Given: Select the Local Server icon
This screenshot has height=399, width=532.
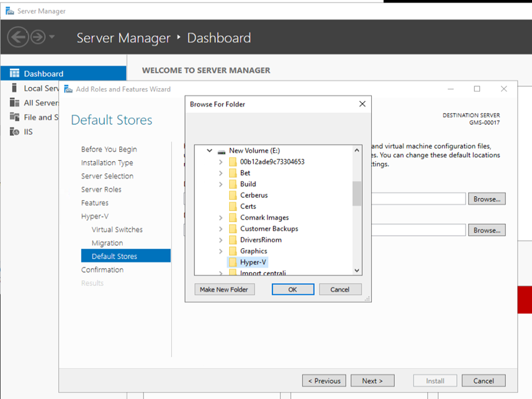Looking at the screenshot, I should coord(14,88).
